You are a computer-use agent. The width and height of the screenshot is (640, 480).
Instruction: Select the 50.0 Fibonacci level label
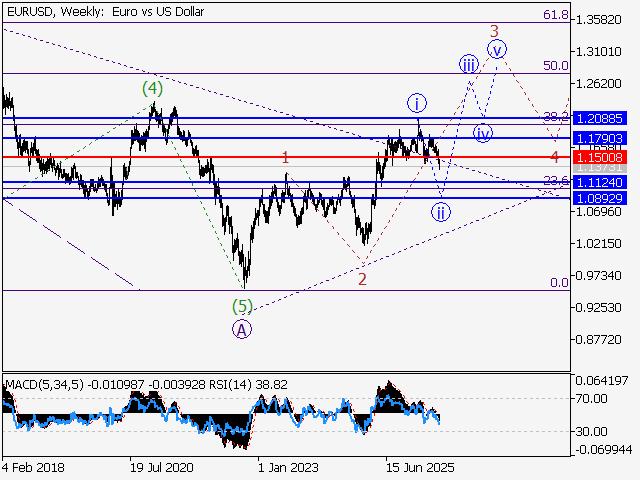[x=556, y=65]
